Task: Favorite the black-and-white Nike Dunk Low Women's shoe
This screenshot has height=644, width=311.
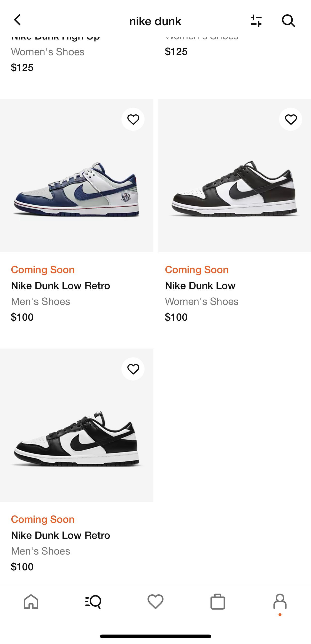Action: 290,119
